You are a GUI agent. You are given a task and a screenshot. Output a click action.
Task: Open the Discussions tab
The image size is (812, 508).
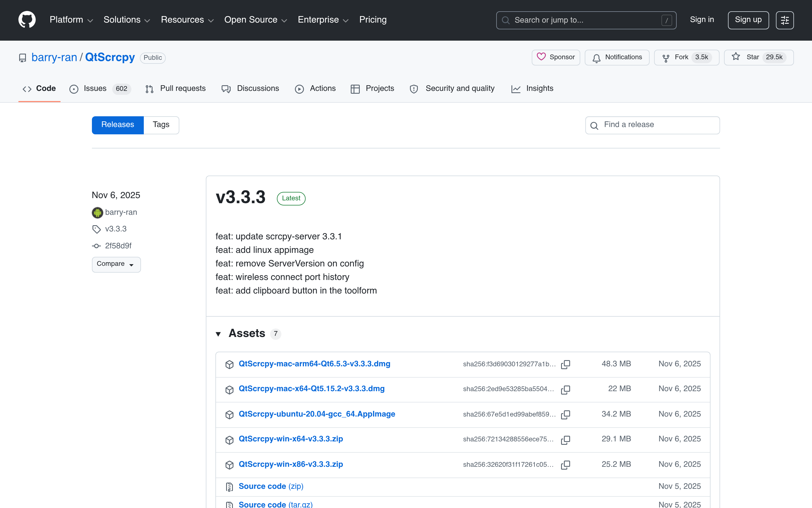(250, 88)
